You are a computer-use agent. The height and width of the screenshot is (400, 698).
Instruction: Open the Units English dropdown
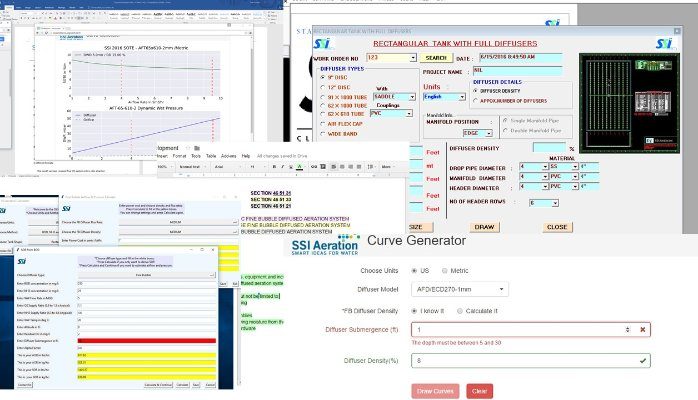[462, 97]
